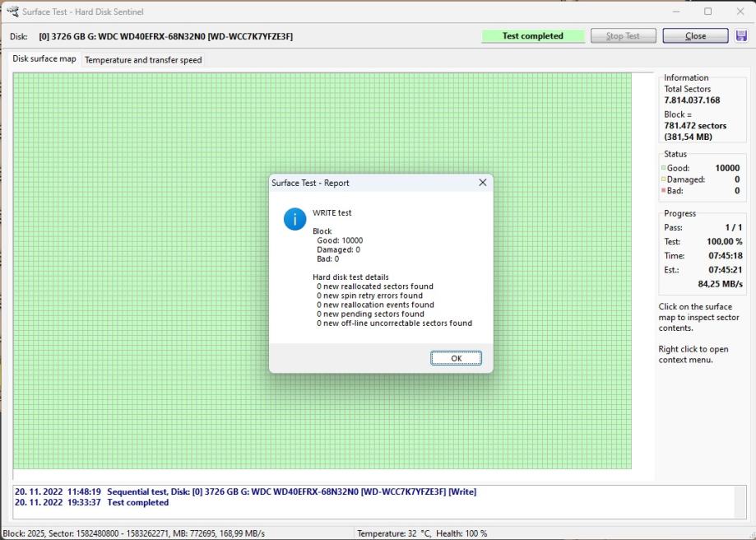Click the Close button beside Stop Test
This screenshot has height=540, width=756.
tap(695, 36)
